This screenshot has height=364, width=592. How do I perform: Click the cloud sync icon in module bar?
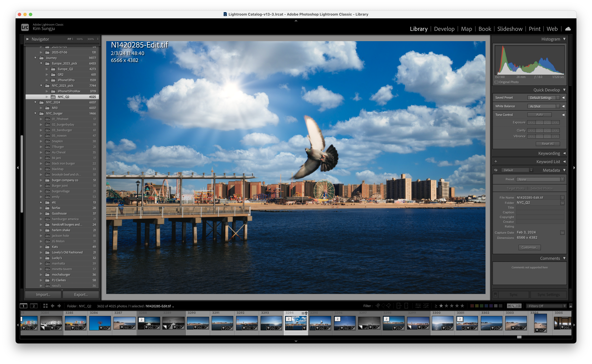[x=568, y=29]
